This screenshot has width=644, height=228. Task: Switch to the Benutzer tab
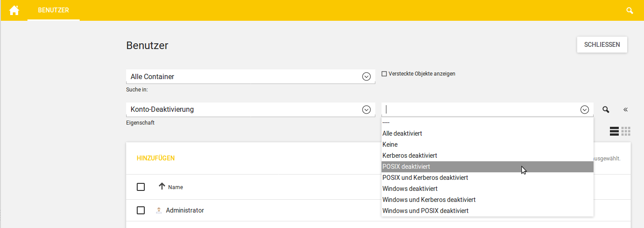click(54, 10)
